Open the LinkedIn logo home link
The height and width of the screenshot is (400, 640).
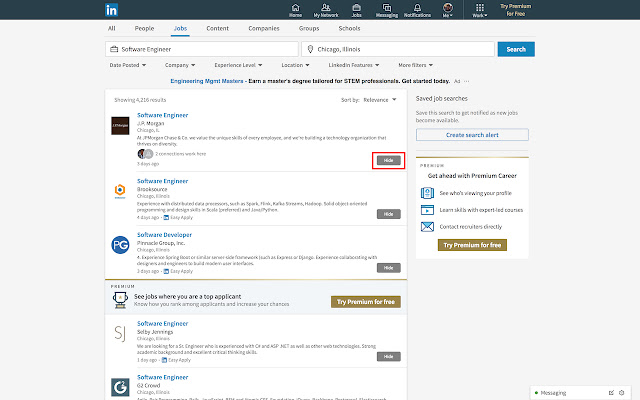(111, 10)
